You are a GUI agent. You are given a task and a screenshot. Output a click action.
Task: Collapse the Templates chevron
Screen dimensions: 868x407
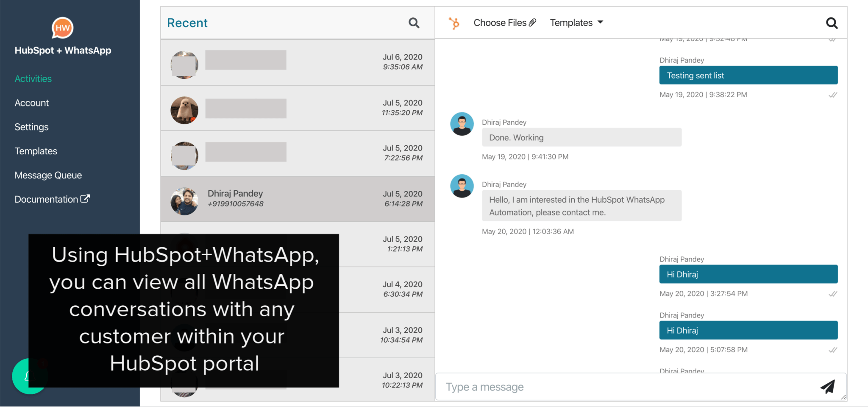coord(601,22)
